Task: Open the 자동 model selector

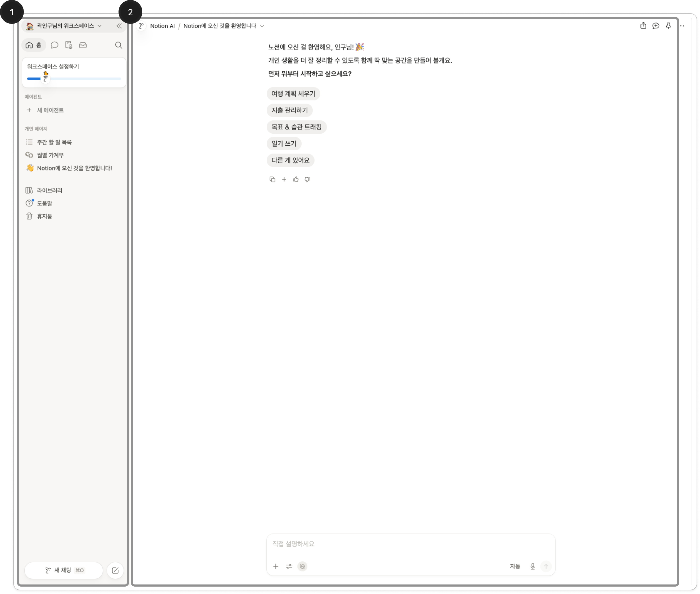Action: click(515, 566)
